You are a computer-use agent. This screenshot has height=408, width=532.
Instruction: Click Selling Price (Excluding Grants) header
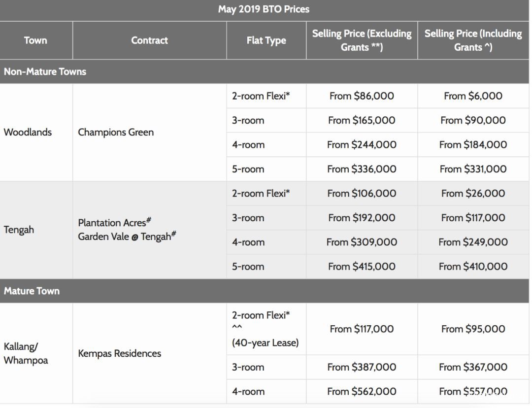362,40
